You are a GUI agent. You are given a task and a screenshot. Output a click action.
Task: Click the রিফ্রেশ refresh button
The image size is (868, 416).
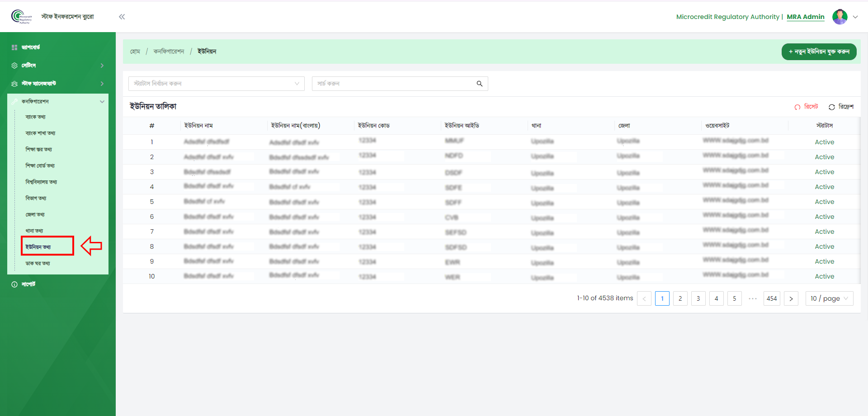pyautogui.click(x=841, y=107)
